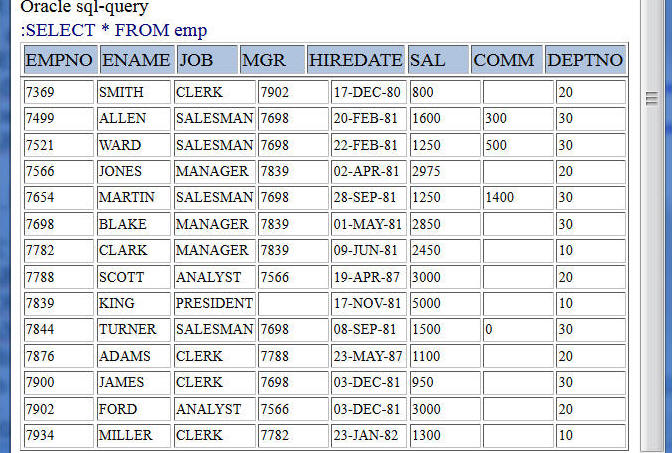Click the HIREDATE column header
672x453 pixels.
coord(356,60)
